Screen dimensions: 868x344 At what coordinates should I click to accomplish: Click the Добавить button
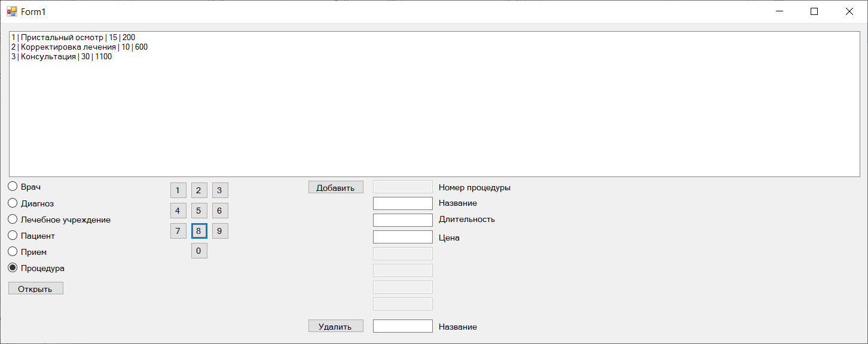click(x=336, y=187)
